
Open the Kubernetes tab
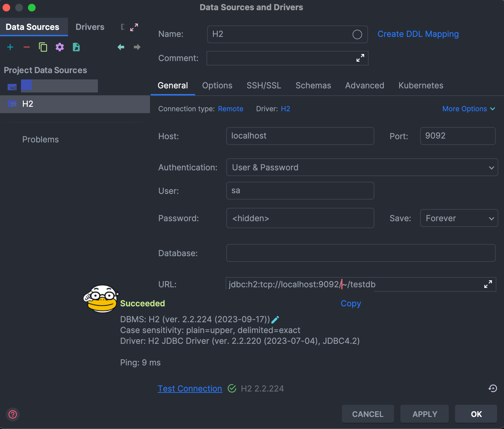421,85
